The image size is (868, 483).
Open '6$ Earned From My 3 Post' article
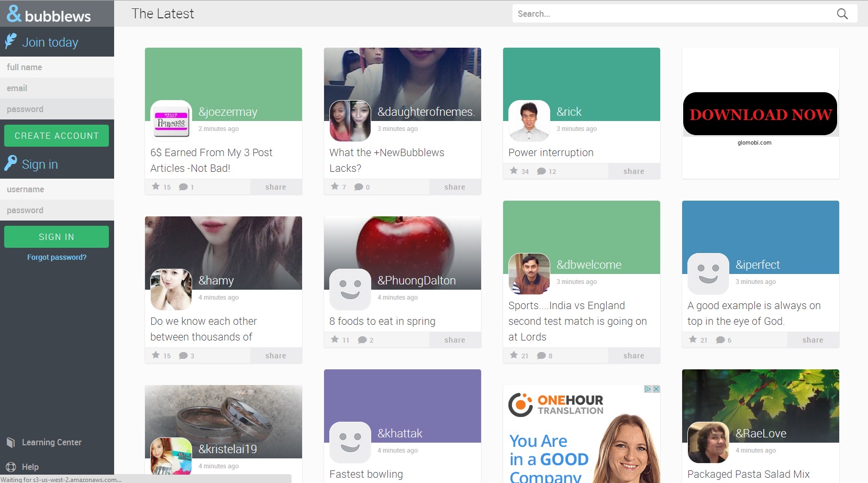[x=212, y=160]
